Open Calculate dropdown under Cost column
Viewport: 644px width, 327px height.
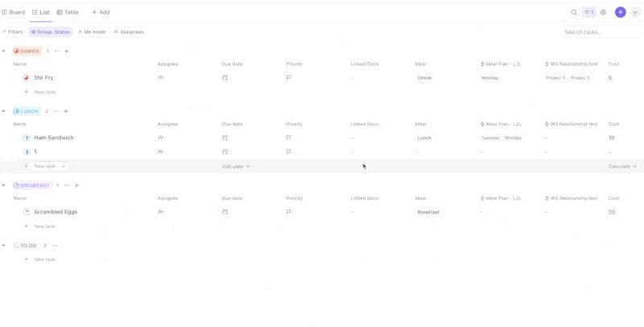click(622, 167)
